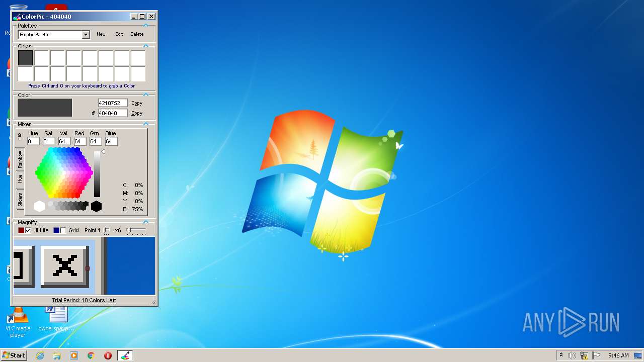Click the ColorPic window resize grip
The image size is (644, 362).
point(154,301)
